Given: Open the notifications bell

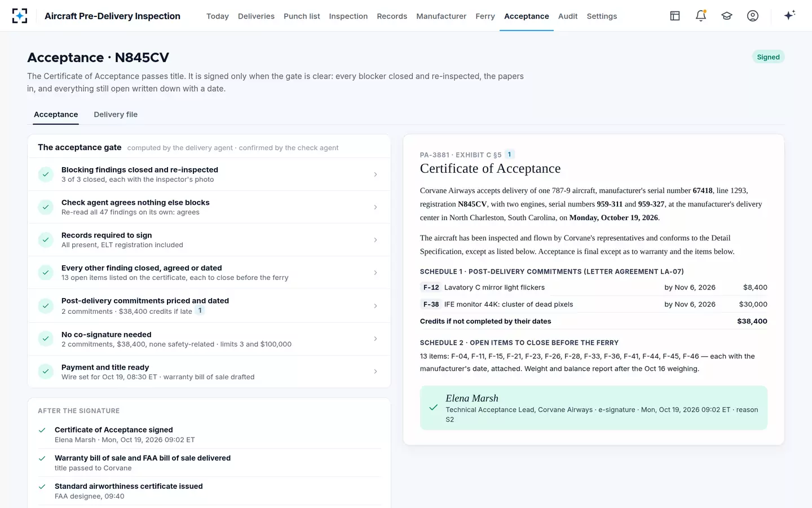Looking at the screenshot, I should click(701, 16).
